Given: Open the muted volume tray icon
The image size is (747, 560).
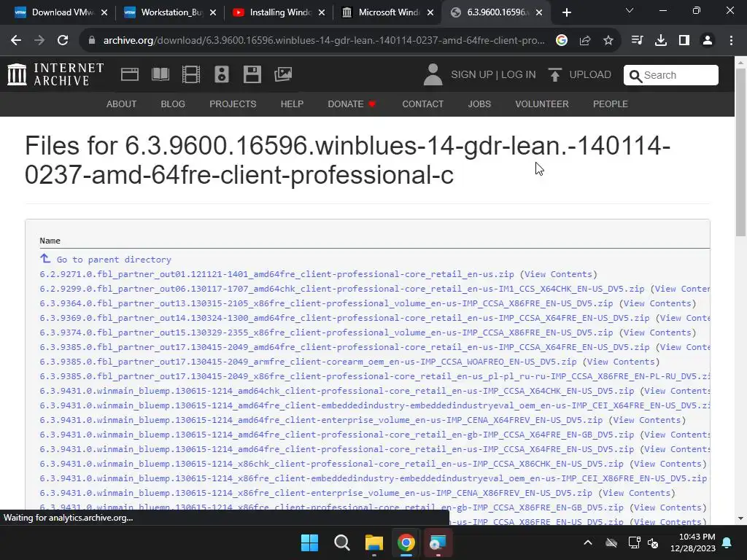Looking at the screenshot, I should tap(653, 542).
